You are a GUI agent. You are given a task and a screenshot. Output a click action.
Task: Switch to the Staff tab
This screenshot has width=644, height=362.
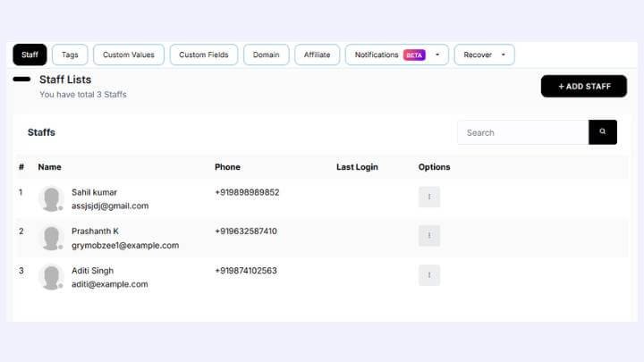(30, 55)
